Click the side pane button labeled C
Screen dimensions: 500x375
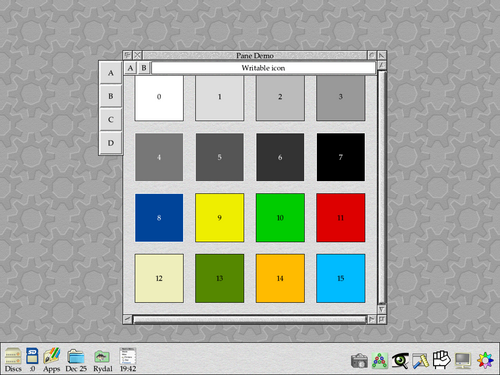[111, 119]
